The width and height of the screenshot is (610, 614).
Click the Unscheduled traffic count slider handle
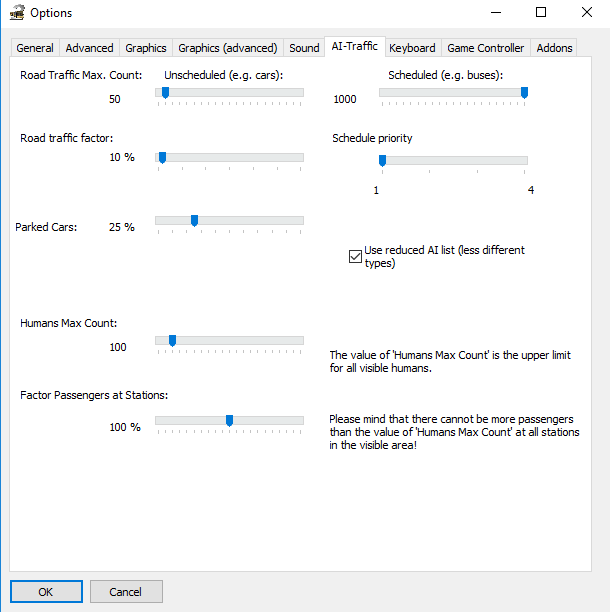click(x=165, y=93)
